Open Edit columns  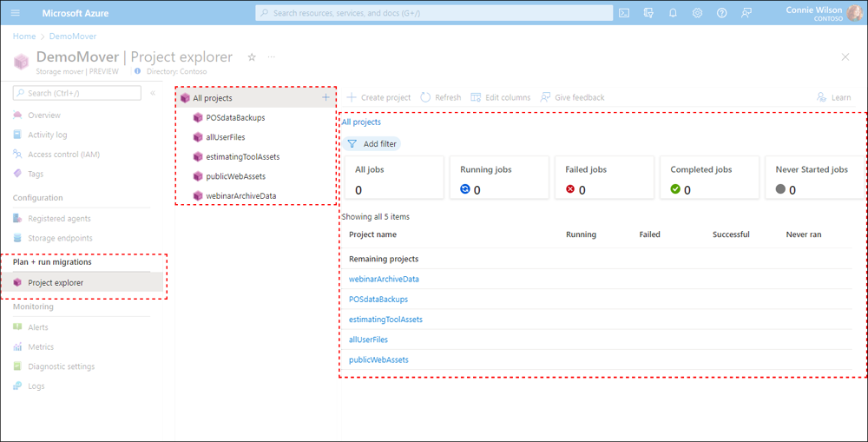click(501, 97)
